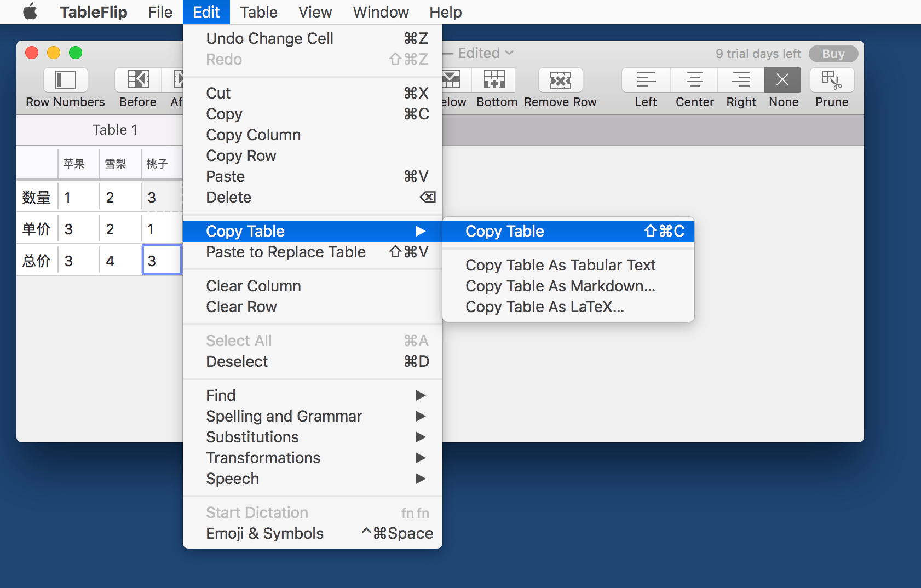Open the Apple menu
The height and width of the screenshot is (588, 921).
click(x=30, y=12)
